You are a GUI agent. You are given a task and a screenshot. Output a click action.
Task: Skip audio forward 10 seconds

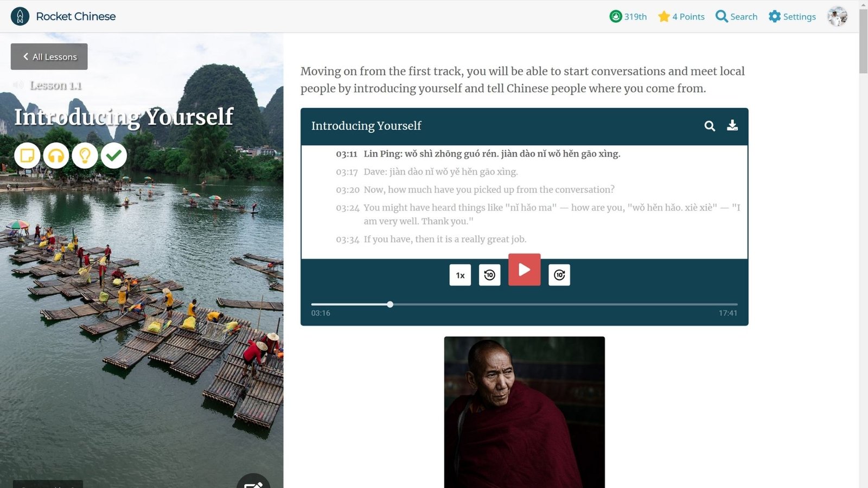point(559,275)
